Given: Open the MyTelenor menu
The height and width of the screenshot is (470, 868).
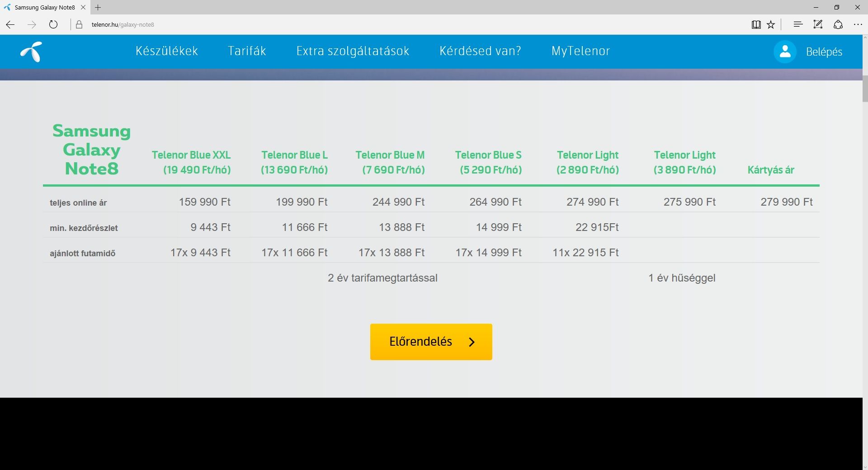Looking at the screenshot, I should 580,51.
